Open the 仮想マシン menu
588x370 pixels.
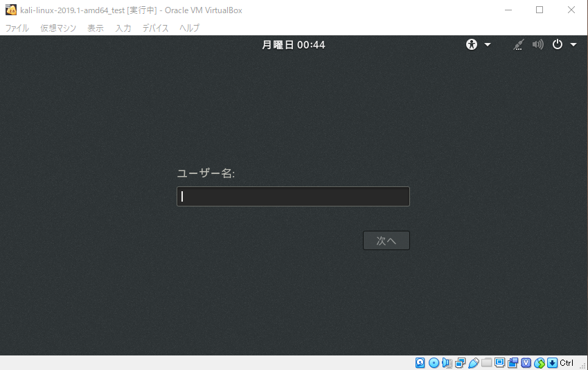tap(58, 28)
